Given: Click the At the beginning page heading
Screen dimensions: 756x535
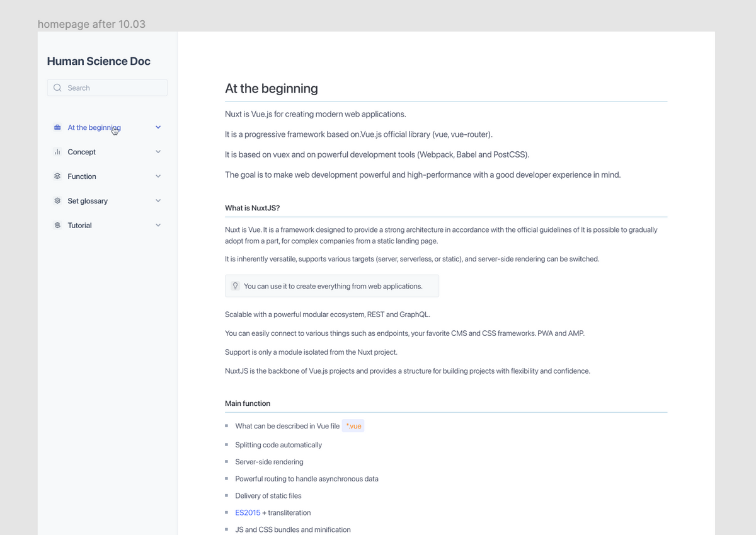Looking at the screenshot, I should click(272, 89).
